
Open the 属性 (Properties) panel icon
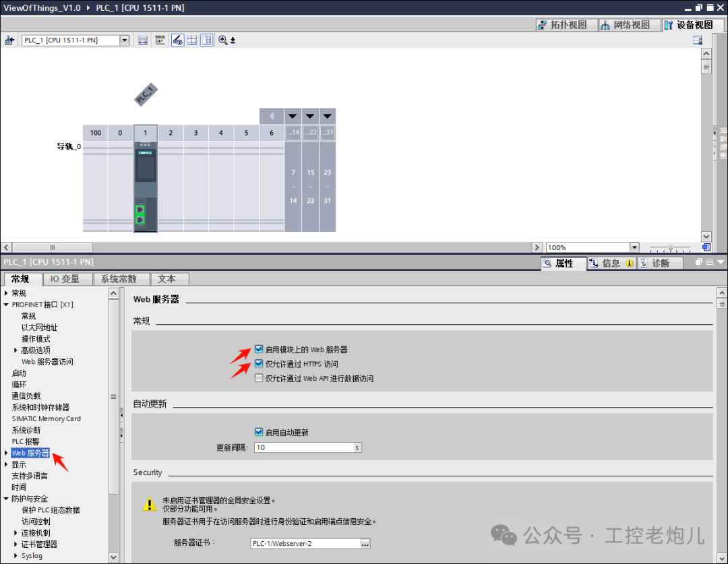tap(563, 263)
